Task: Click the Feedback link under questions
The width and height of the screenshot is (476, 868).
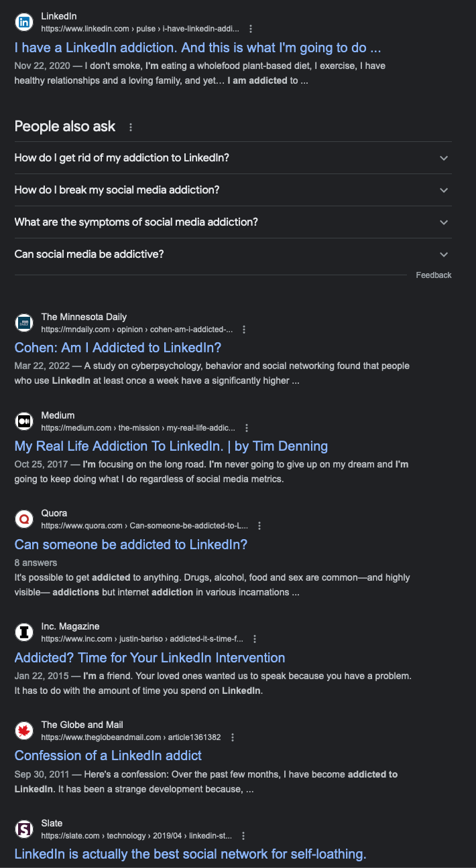Action: 434,275
